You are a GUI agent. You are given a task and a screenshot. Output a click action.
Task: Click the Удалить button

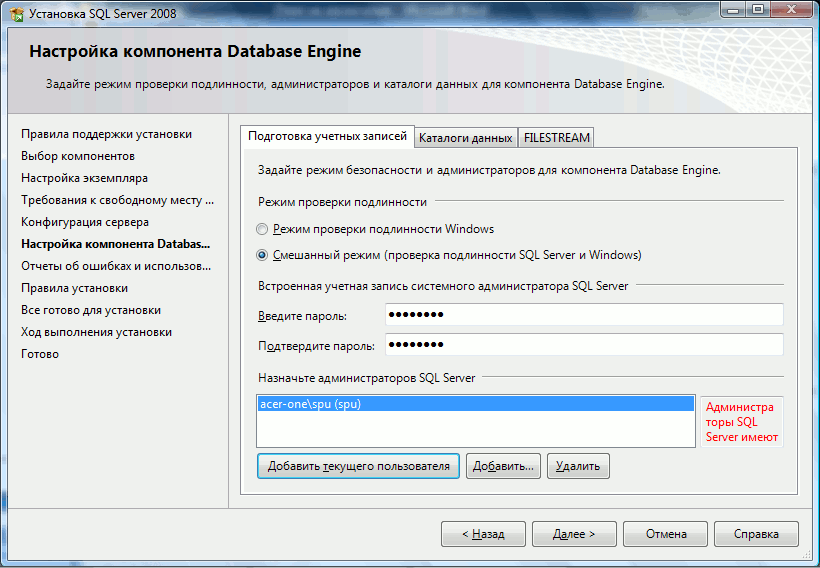tap(578, 466)
